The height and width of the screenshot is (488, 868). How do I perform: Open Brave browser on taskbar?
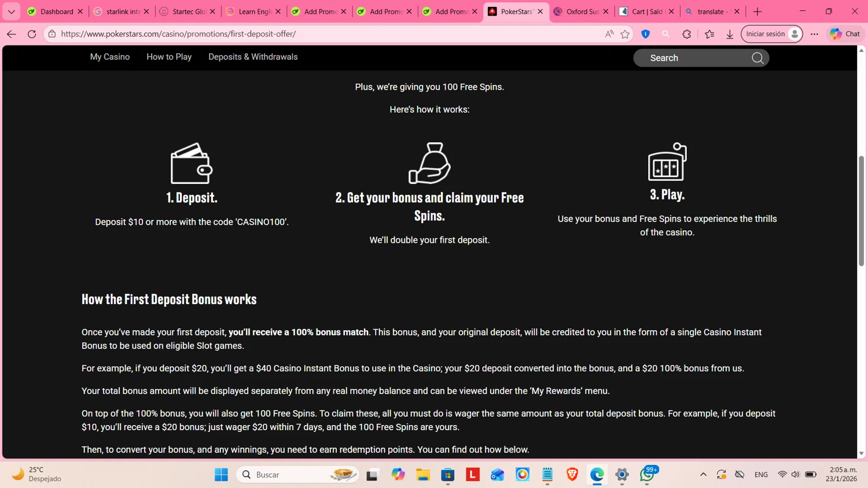click(x=572, y=475)
